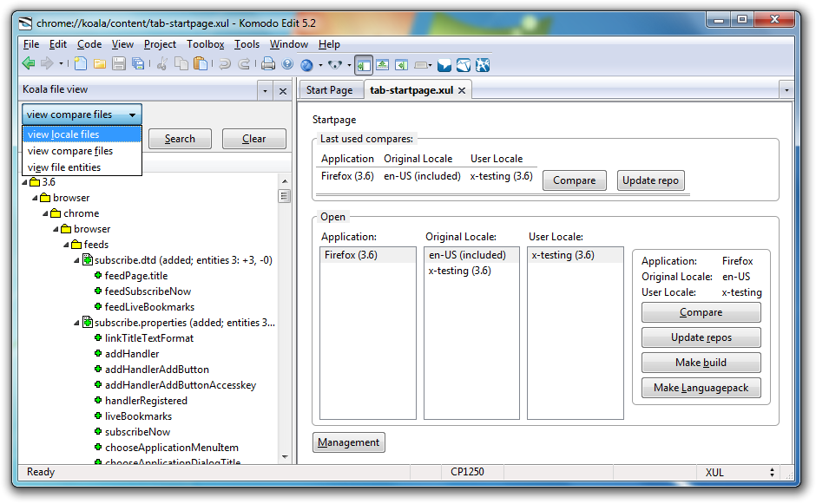This screenshot has height=504, width=816.
Task: Click the Paste clipboard icon
Action: [201, 64]
